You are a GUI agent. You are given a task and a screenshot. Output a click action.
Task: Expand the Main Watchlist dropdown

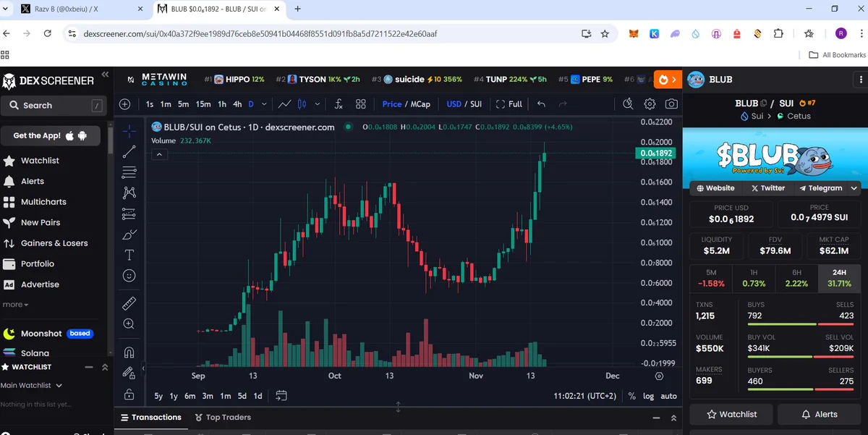tap(31, 386)
